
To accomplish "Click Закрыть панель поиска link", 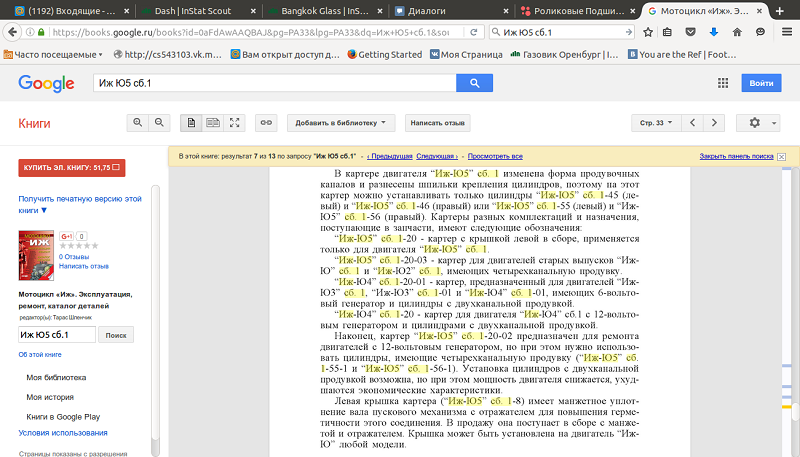I will pos(736,157).
